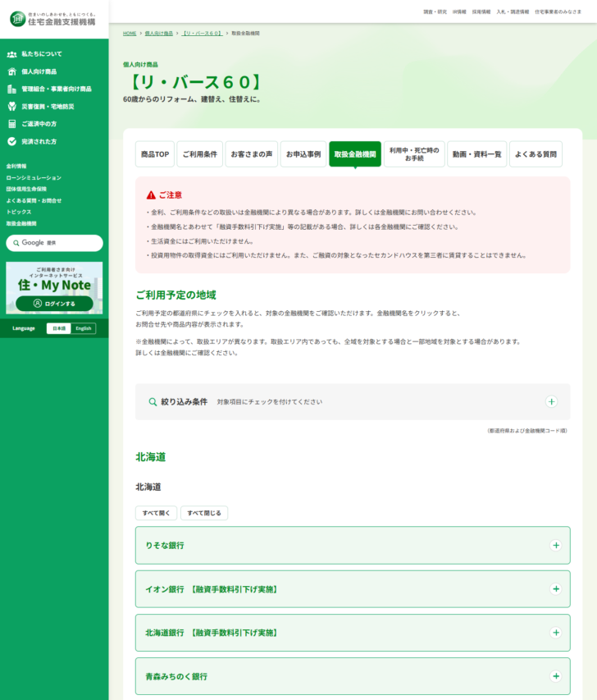Open 採用情報 in top header

tap(481, 12)
